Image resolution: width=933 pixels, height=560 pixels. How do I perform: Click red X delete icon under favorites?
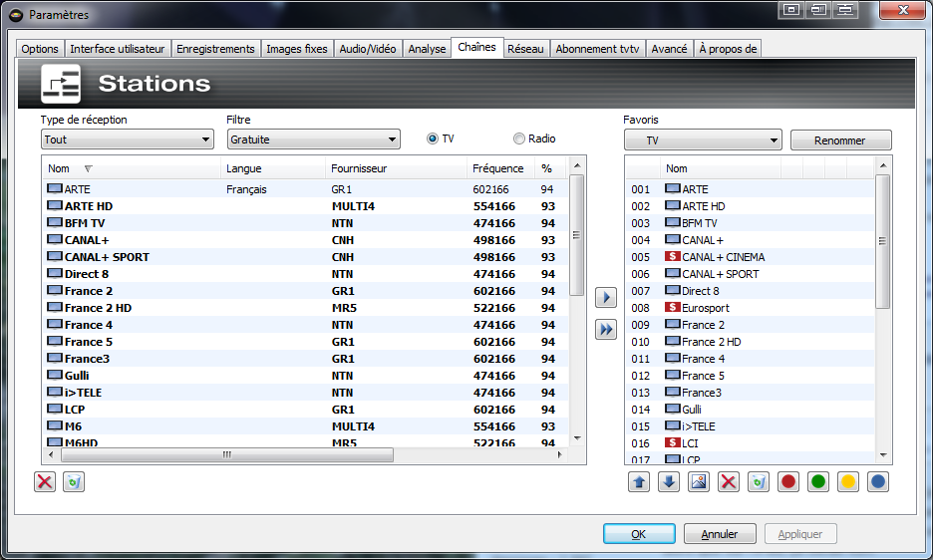729,481
